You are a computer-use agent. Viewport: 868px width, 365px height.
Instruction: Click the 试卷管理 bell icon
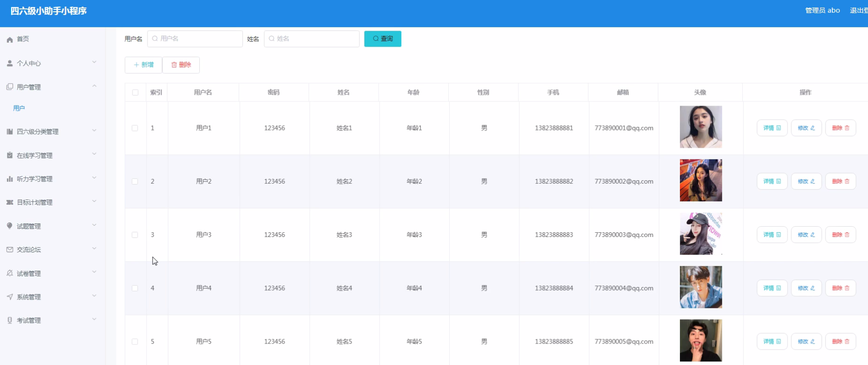10,273
